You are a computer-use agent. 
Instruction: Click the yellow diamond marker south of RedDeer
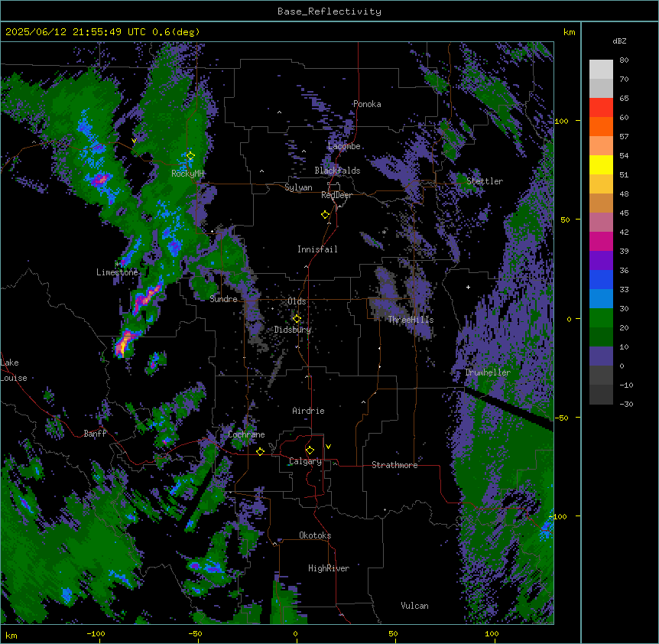[325, 215]
